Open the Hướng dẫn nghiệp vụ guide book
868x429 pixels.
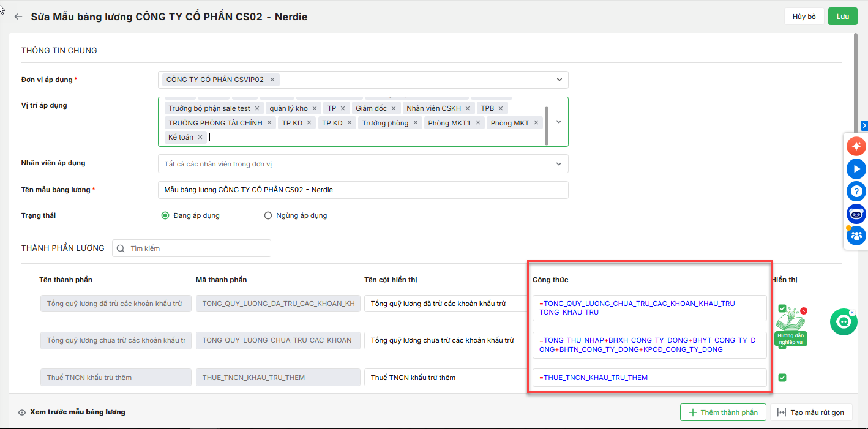pos(790,329)
